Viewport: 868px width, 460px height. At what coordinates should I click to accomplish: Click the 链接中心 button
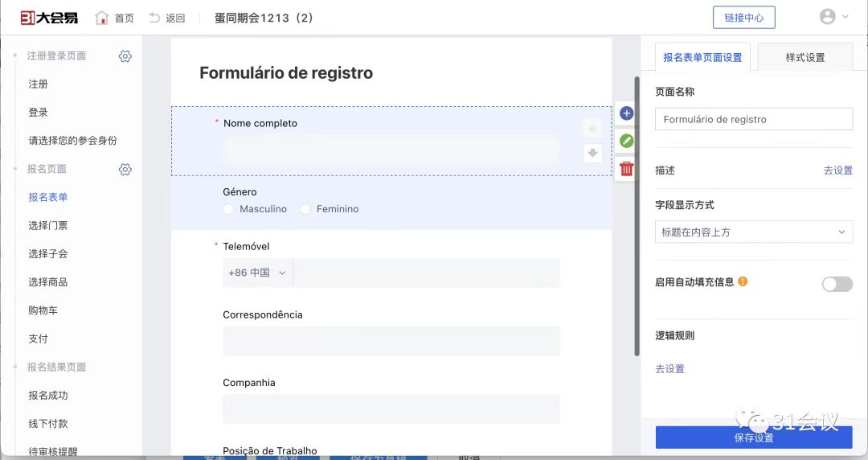point(743,18)
